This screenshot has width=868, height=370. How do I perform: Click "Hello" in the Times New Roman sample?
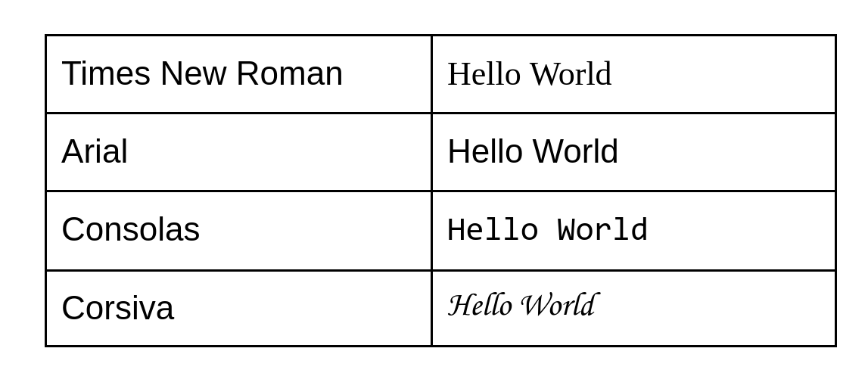pyautogui.click(x=484, y=74)
